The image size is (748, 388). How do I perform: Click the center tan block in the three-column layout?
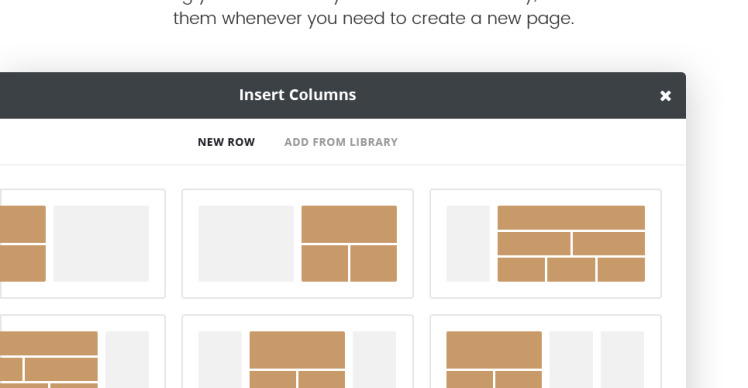point(297,350)
